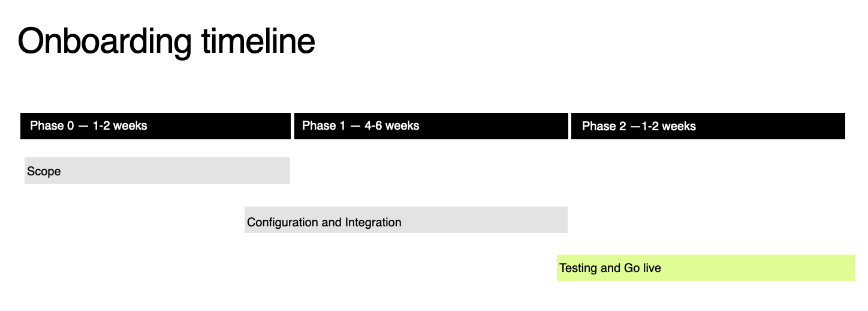Click the "Scope" text label
Image resolution: width=868 pixels, height=311 pixels.
[x=44, y=171]
